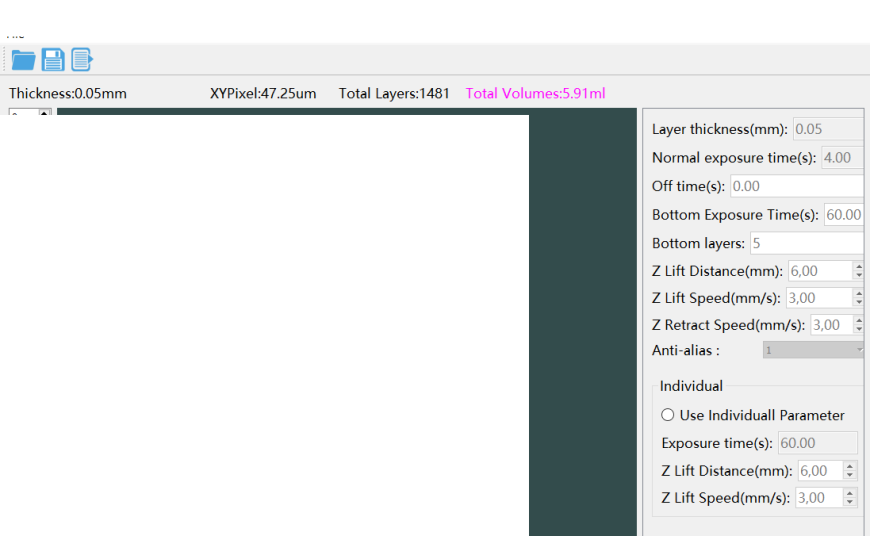Click the Anti-alias label text
Viewport: 870px width, 536px height.
tap(685, 351)
